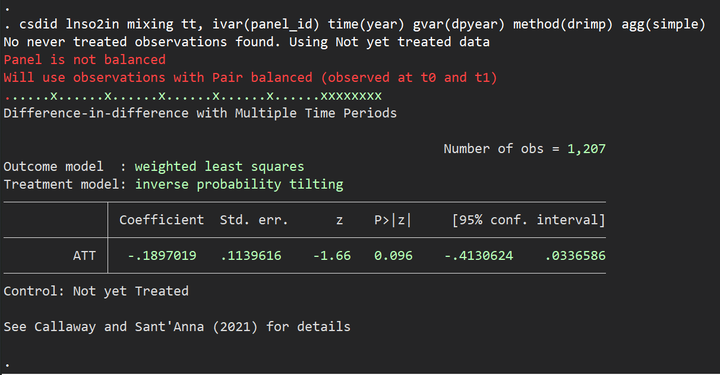Click 'inverse probability tilting' treatment model text
720x375 pixels.
tap(239, 185)
